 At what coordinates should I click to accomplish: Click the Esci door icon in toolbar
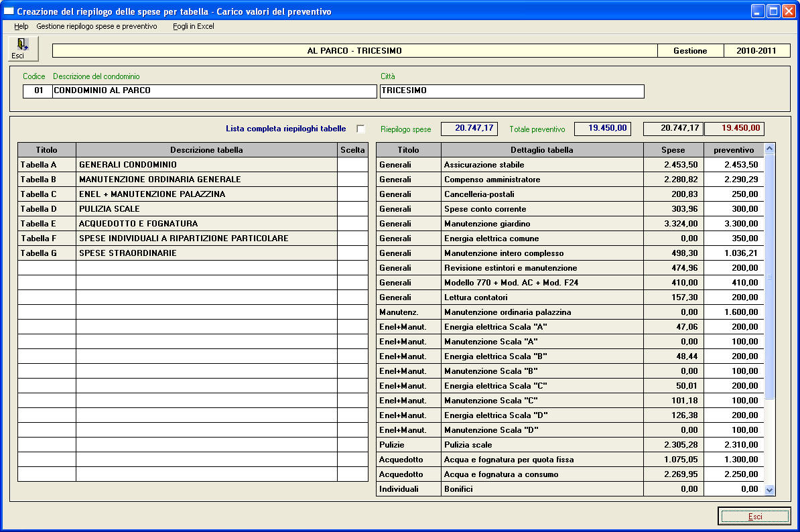(x=23, y=48)
